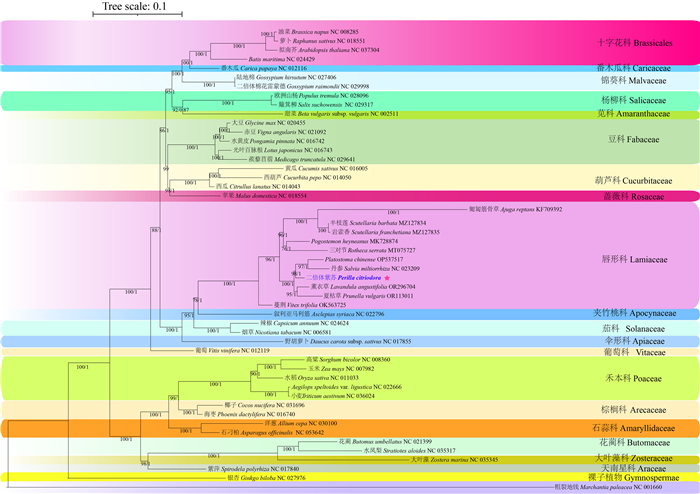This screenshot has width=700, height=494.
Task: Select the Marchantia paleacea outgroup leaf
Action: [x=620, y=487]
